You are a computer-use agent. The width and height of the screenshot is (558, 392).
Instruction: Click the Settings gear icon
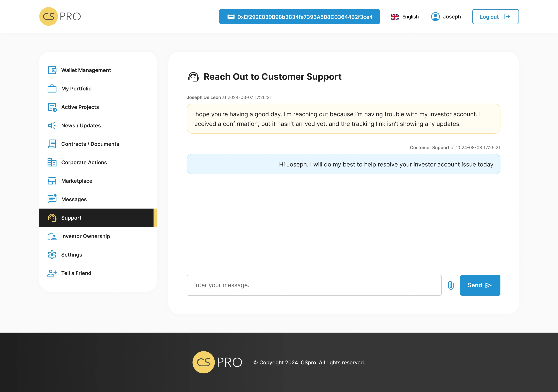52,255
